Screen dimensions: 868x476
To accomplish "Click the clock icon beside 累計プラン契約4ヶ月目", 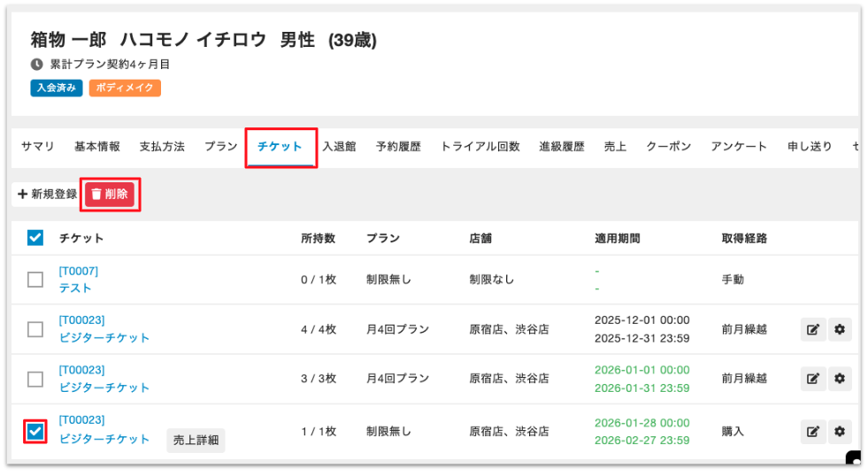I will click(x=36, y=65).
